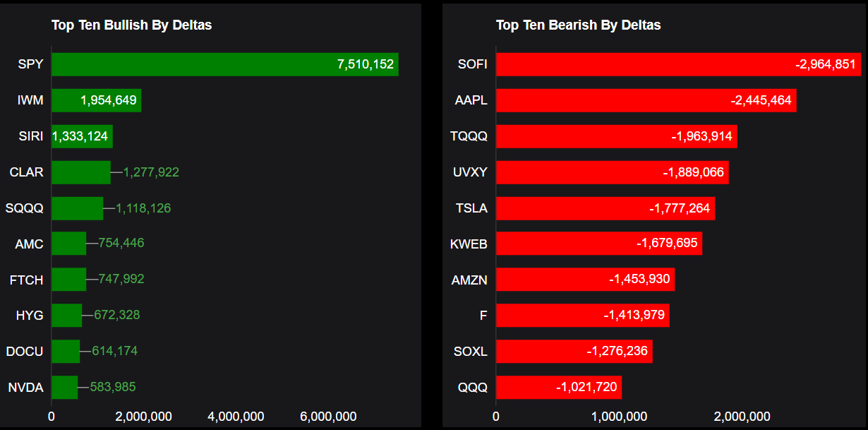
Task: Click the CLAR value label 1,277,922
Action: 151,172
